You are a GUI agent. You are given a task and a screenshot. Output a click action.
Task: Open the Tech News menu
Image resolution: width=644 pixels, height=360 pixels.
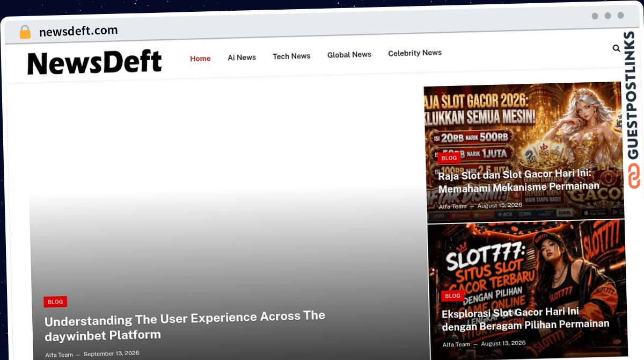[291, 56]
